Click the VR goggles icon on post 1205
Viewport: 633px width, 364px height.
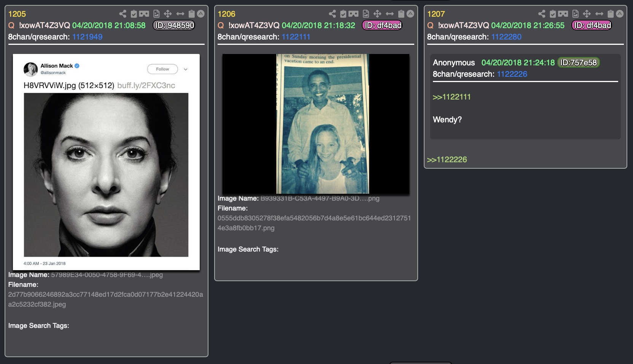[x=144, y=14]
